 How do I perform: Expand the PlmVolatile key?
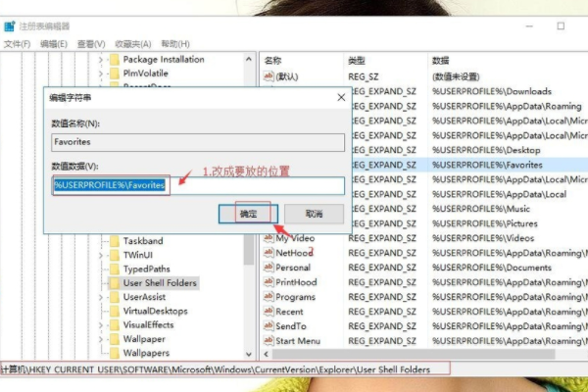click(x=101, y=73)
